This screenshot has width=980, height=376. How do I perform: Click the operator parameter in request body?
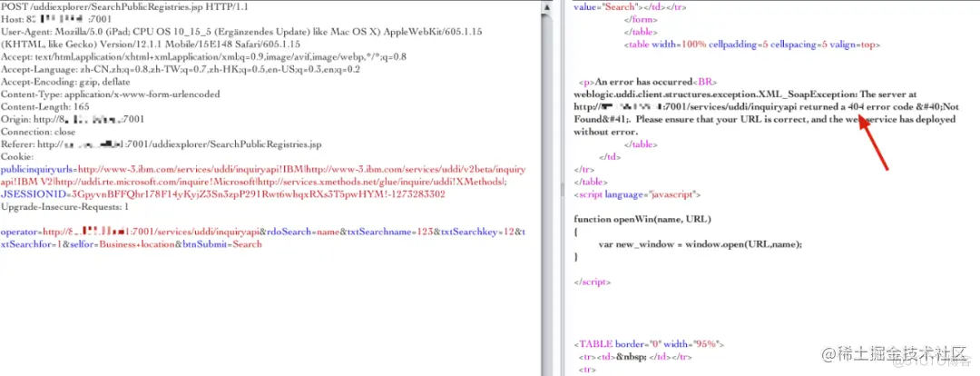pyautogui.click(x=130, y=233)
